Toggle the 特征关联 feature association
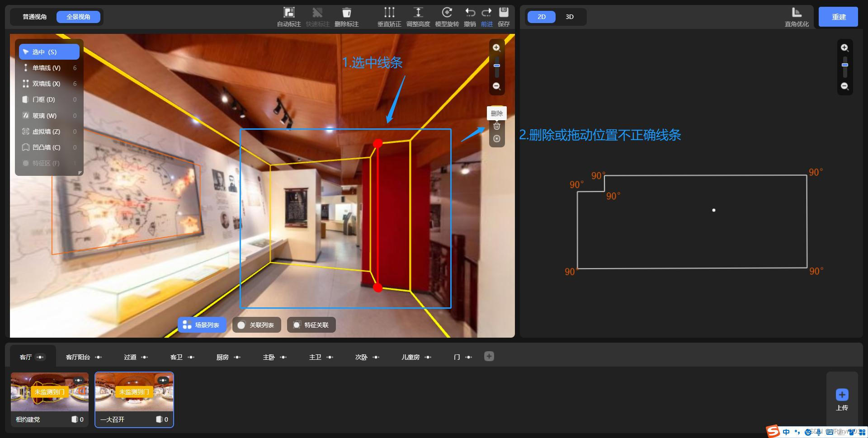This screenshot has width=868, height=438. [x=311, y=325]
